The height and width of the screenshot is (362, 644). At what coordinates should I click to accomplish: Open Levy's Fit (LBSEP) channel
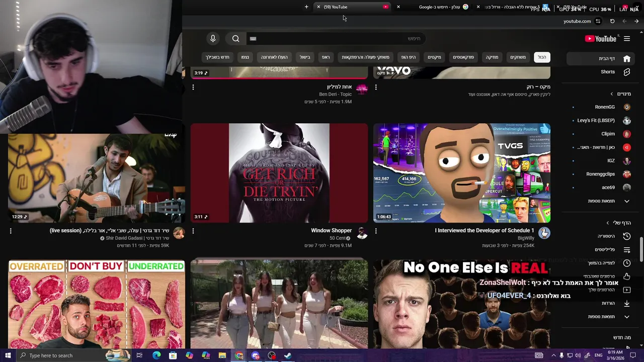[x=601, y=121]
